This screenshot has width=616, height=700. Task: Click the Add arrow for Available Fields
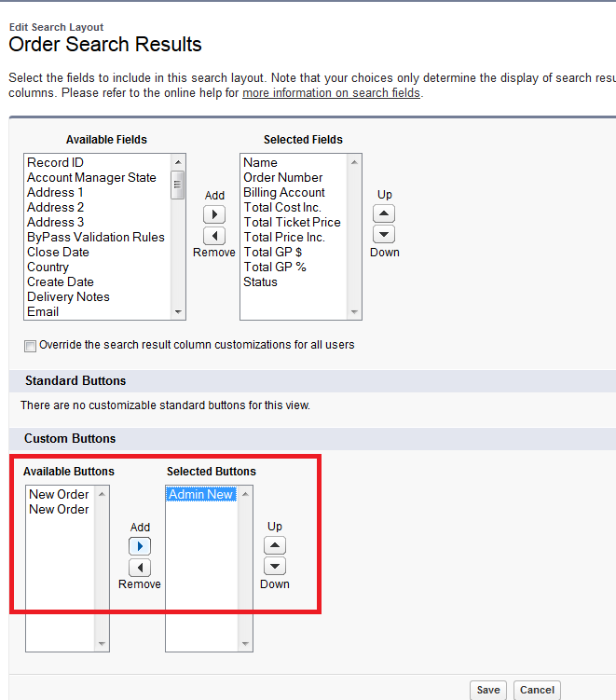coord(214,214)
